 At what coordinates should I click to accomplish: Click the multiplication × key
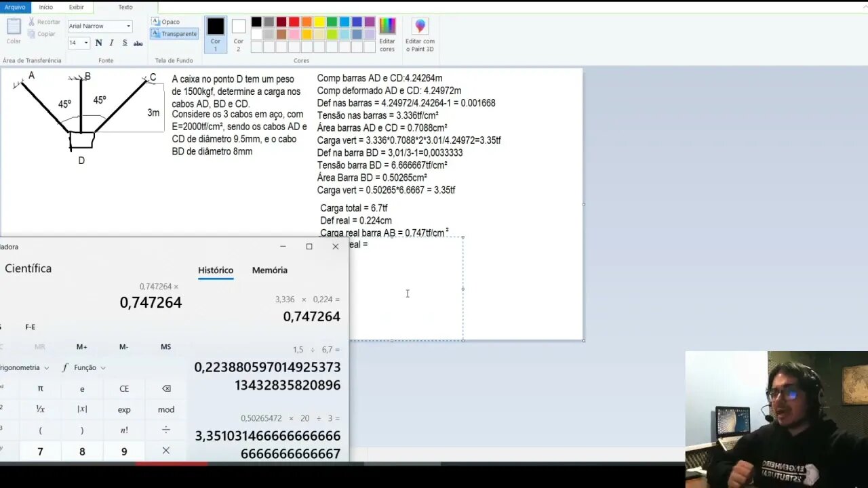(166, 451)
